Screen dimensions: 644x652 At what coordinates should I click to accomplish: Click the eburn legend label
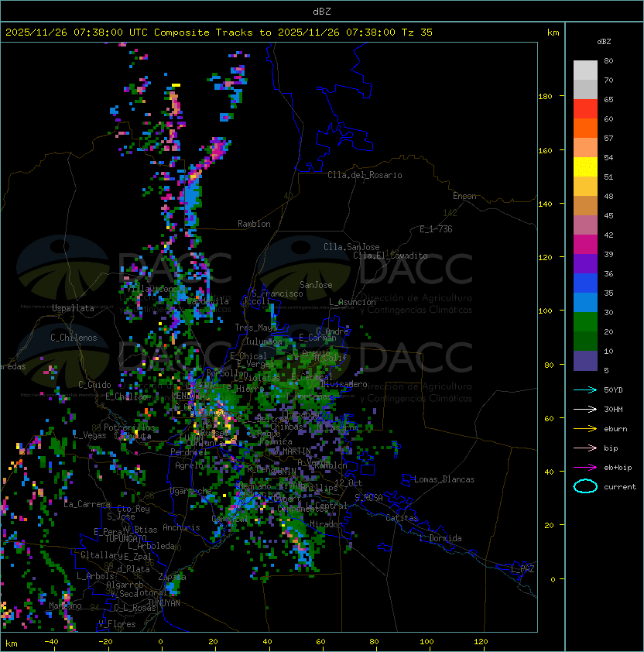tap(615, 429)
